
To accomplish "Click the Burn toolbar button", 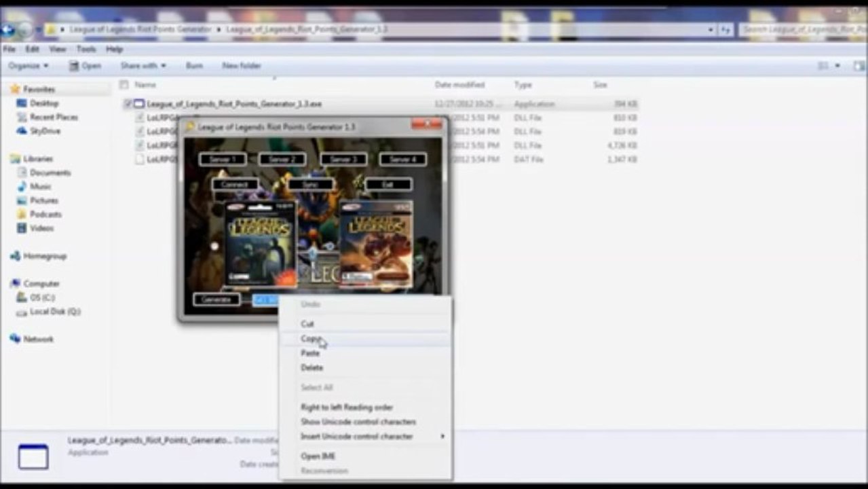I will pos(194,66).
